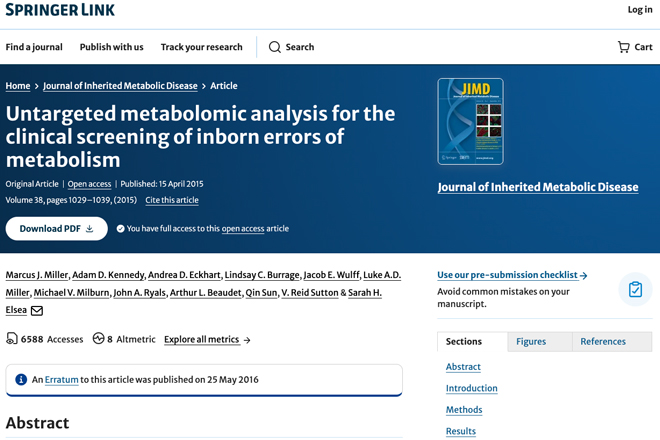Open the JIMD journal cover thumbnail
This screenshot has width=660, height=440.
(470, 122)
